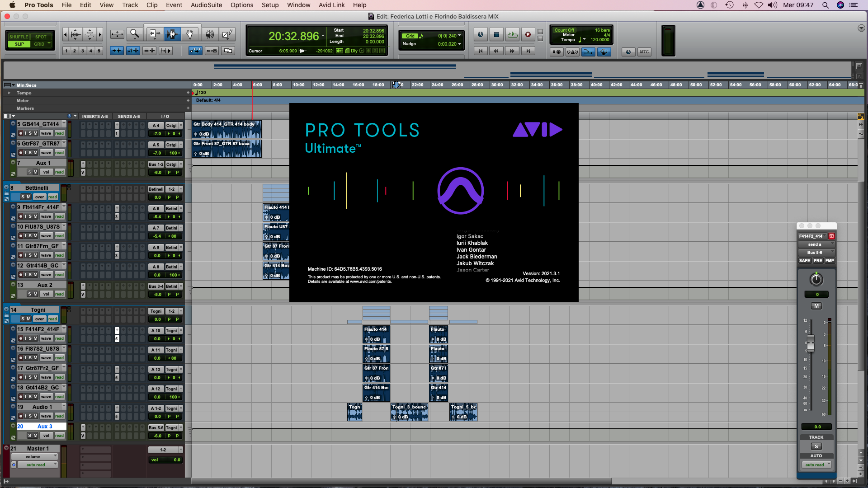868x488 pixels.
Task: Click the Rewind transport button
Action: pos(496,51)
